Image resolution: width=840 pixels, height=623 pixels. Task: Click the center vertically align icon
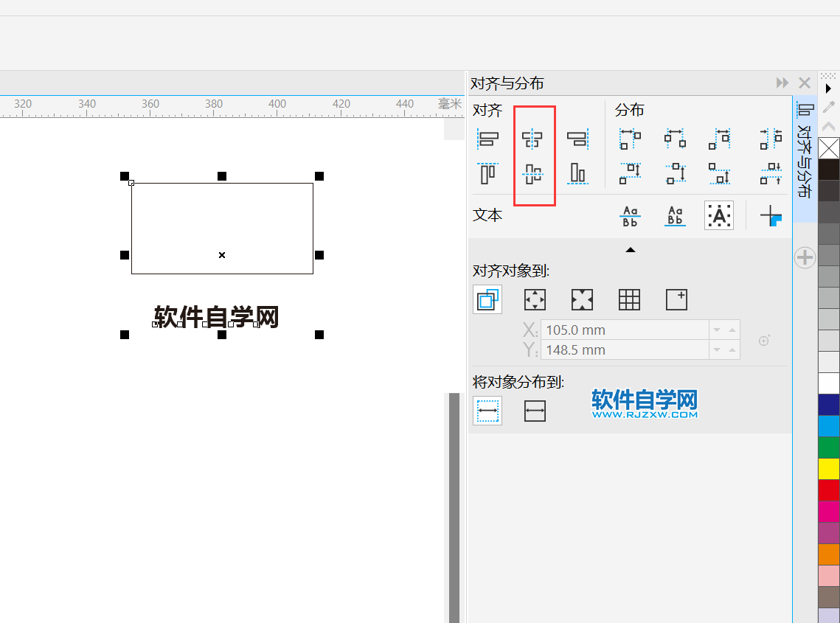click(534, 173)
